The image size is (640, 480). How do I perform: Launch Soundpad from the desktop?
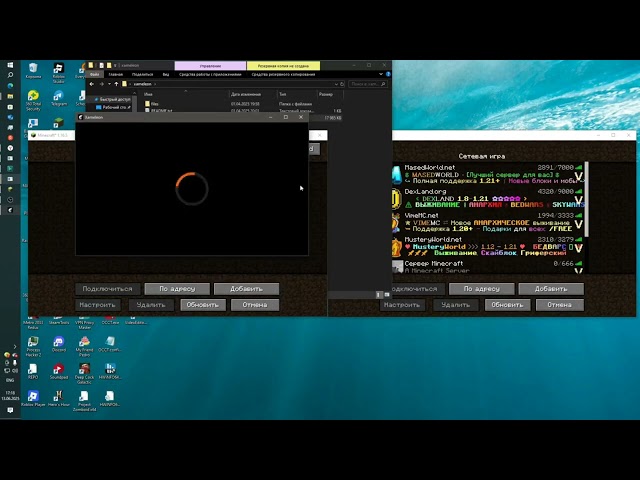pos(58,371)
